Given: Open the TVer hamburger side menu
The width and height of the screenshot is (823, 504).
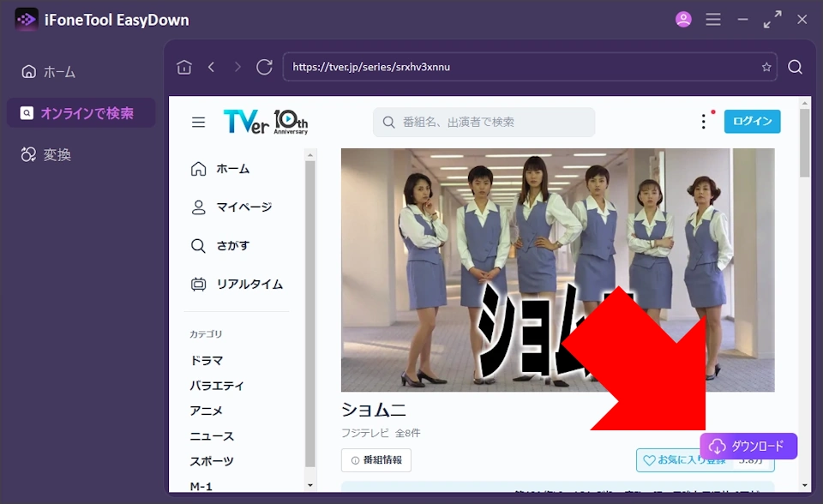Looking at the screenshot, I should coord(198,122).
